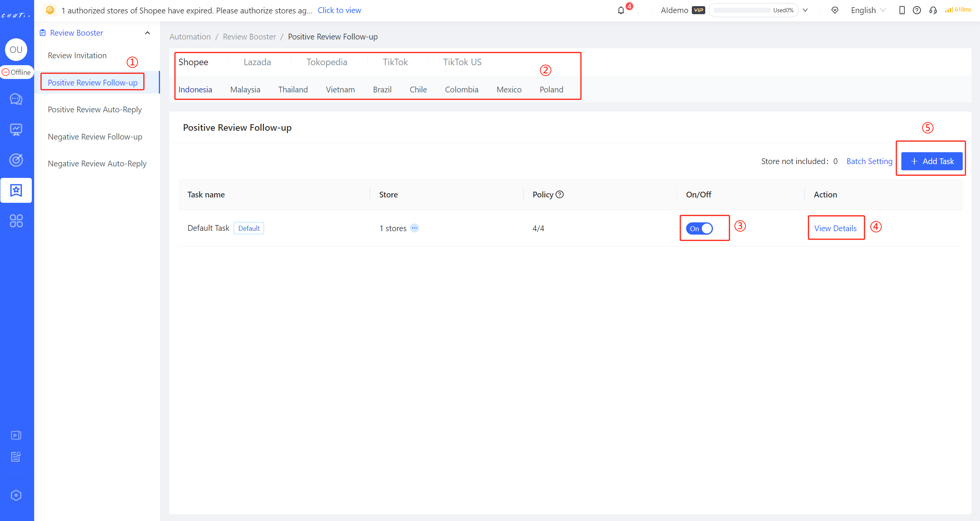This screenshot has height=521, width=980.
Task: Open Batch Setting link
Action: (x=869, y=161)
